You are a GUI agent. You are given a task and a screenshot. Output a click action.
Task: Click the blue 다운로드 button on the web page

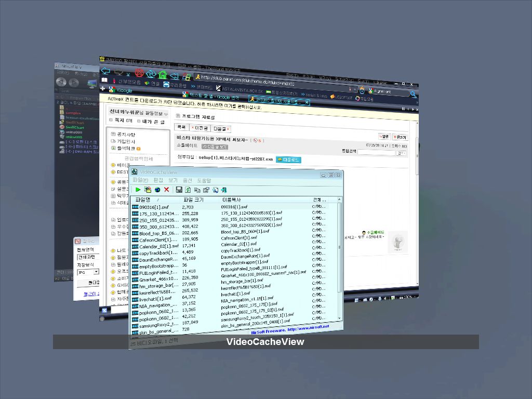[288, 159]
